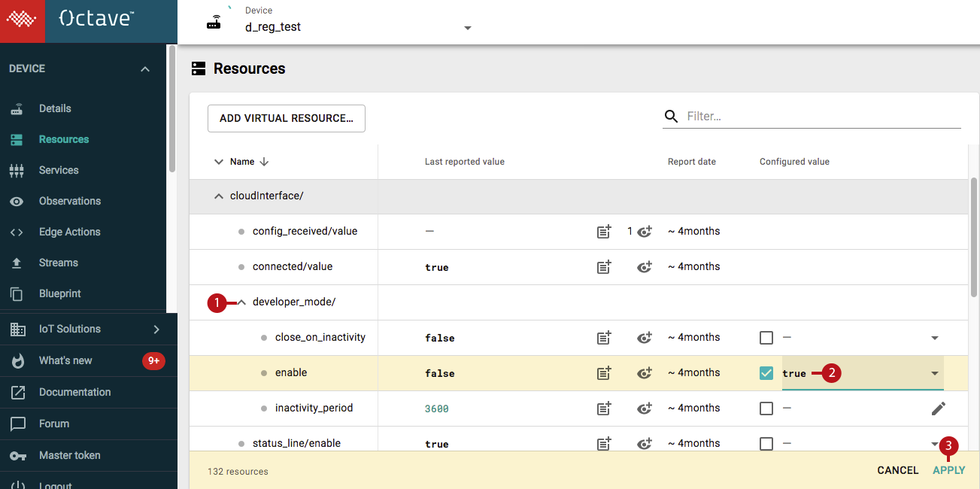
Task: Click the Observations eye icon
Action: 17,201
